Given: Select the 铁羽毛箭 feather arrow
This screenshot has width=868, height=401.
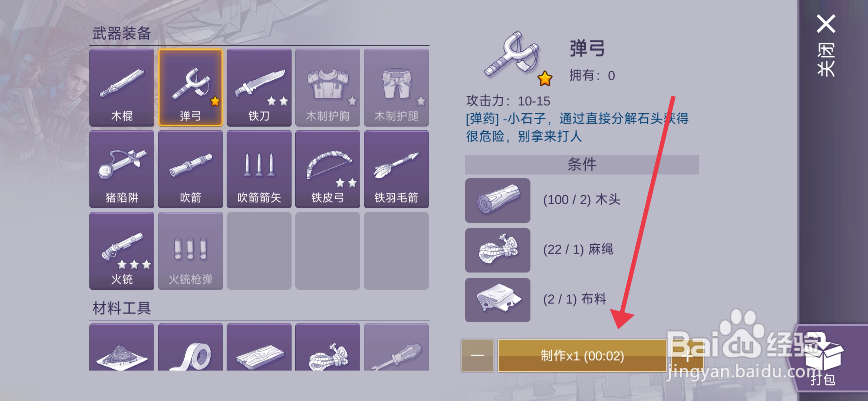Looking at the screenshot, I should [x=396, y=169].
